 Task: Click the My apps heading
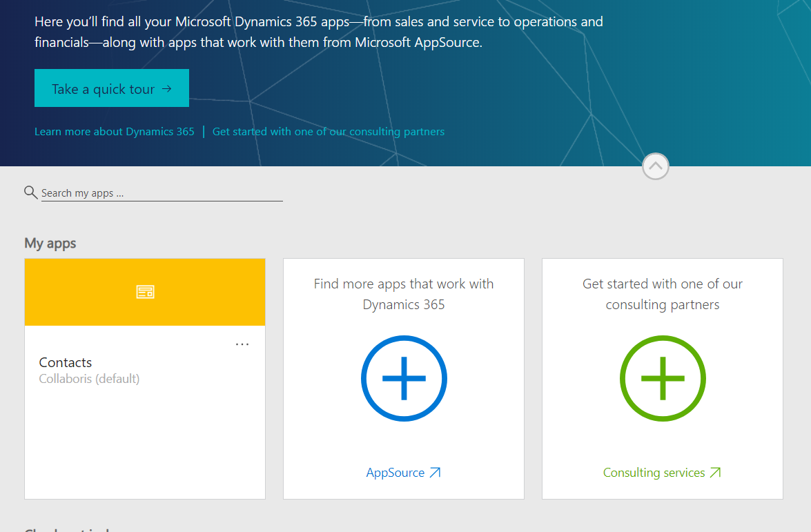[x=50, y=243]
